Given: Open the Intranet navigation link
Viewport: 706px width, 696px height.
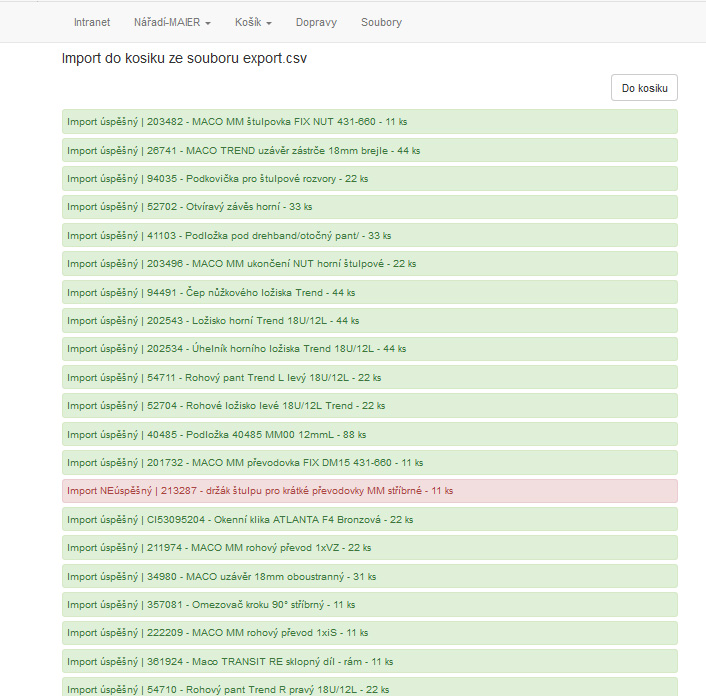Looking at the screenshot, I should 92,22.
